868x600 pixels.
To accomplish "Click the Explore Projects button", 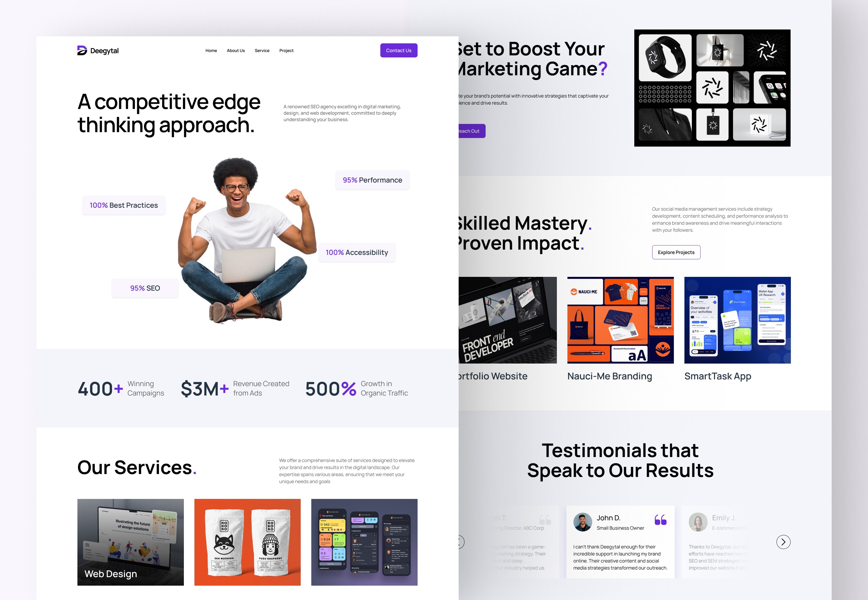I will pyautogui.click(x=675, y=252).
